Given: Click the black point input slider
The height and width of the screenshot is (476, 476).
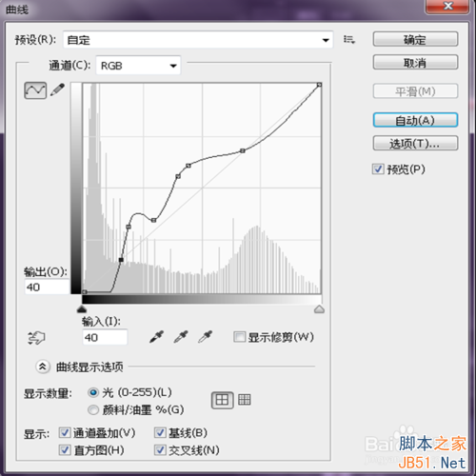Looking at the screenshot, I should pyautogui.click(x=82, y=309).
